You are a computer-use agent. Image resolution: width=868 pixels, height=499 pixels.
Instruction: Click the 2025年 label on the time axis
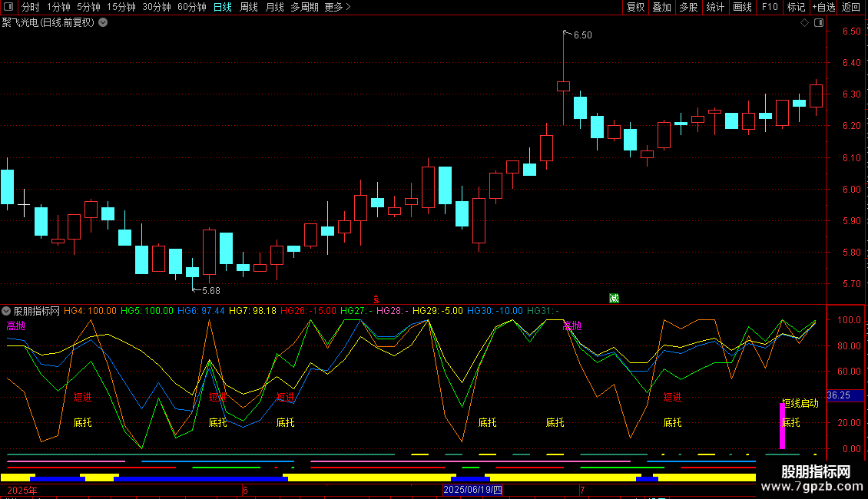(x=22, y=490)
